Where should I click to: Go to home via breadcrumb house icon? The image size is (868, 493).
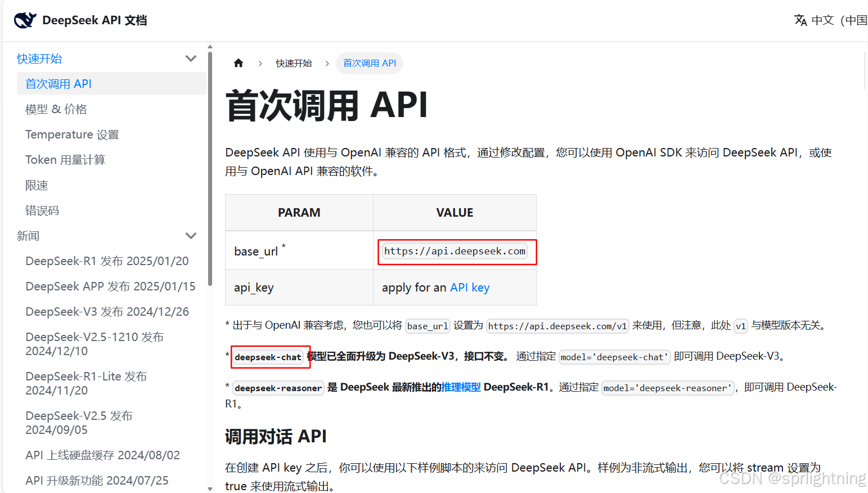[x=239, y=63]
